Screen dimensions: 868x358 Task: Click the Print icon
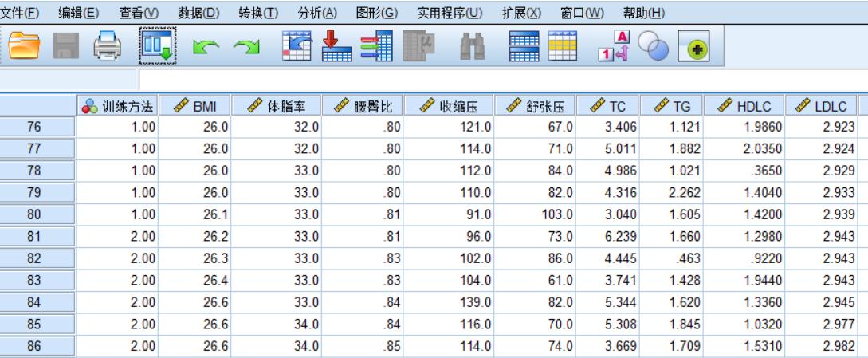(x=108, y=45)
